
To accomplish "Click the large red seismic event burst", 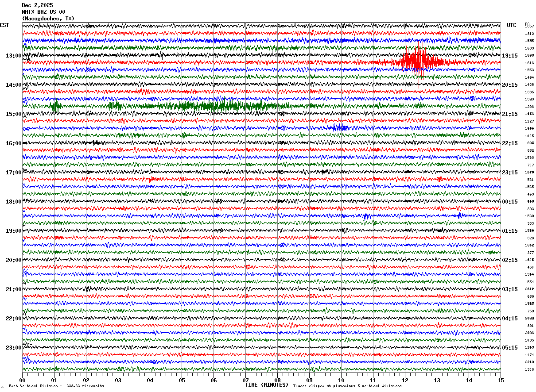I will [419, 61].
